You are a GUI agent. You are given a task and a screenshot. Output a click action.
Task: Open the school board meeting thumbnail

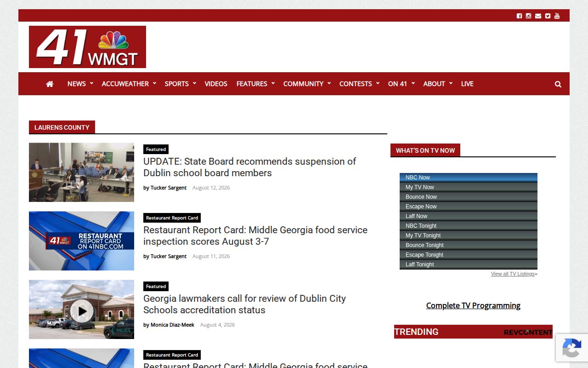point(82,172)
